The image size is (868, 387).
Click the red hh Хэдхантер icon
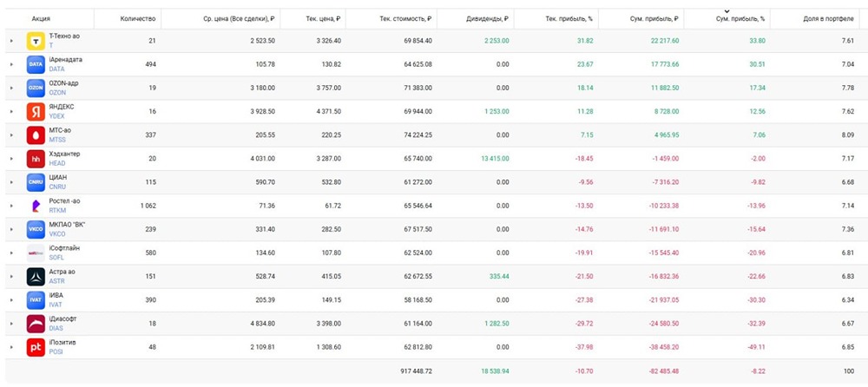tap(36, 159)
